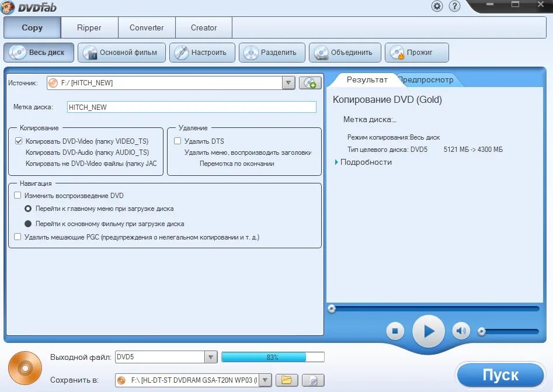Image resolution: width=553 pixels, height=392 pixels.
Task: Switch to the Ripper tab
Action: [x=89, y=27]
